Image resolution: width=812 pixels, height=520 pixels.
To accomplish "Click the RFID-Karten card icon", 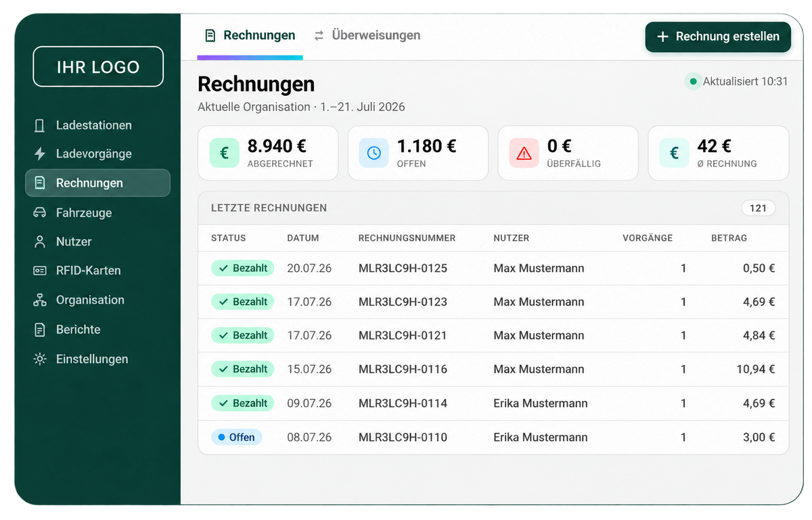I will (40, 270).
